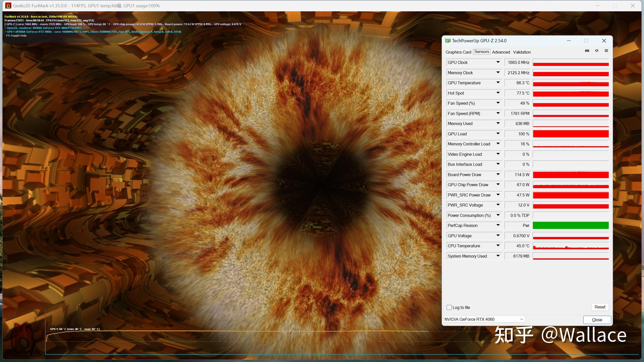644x362 pixels.
Task: Click the GPU-Z refresh icon
Action: (597, 50)
